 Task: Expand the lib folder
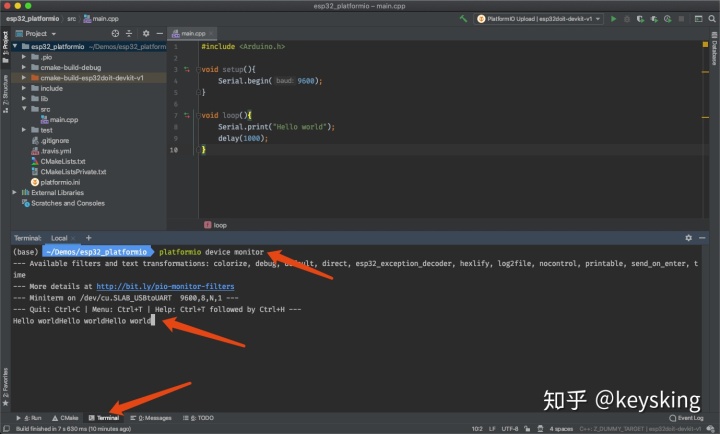(x=24, y=99)
